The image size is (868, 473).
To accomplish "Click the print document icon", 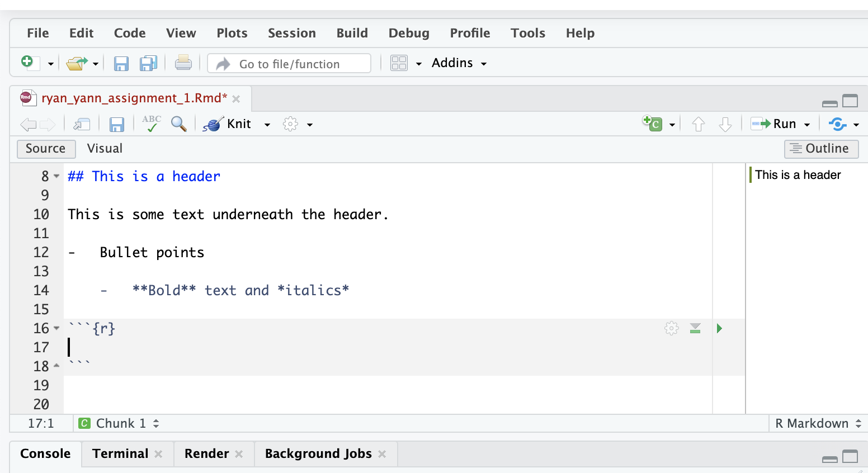I will point(183,63).
